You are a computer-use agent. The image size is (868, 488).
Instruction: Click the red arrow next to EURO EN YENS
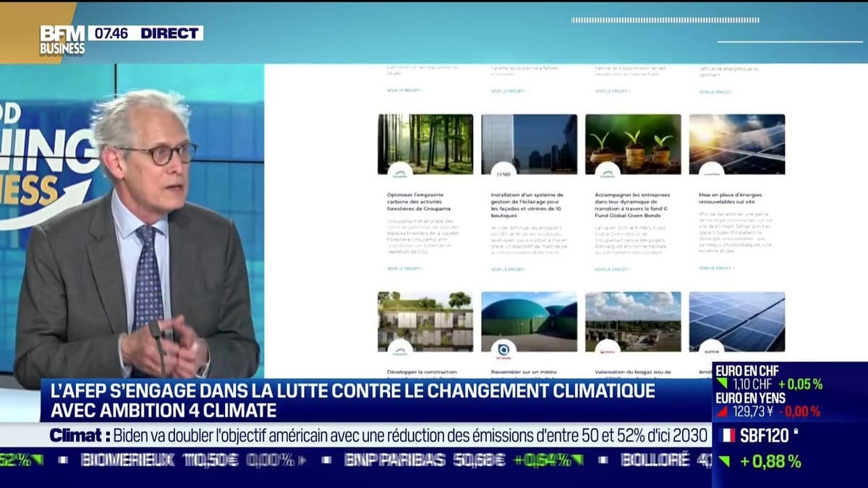click(x=722, y=411)
